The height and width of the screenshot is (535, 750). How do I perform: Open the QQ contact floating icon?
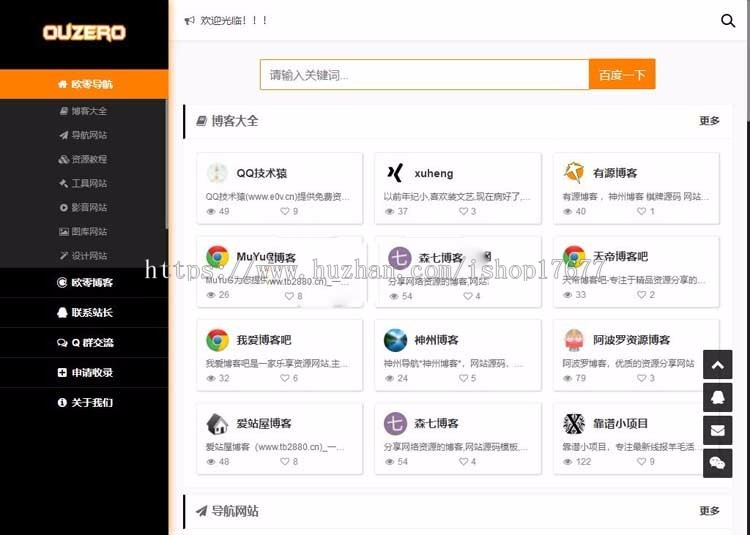[x=717, y=398]
